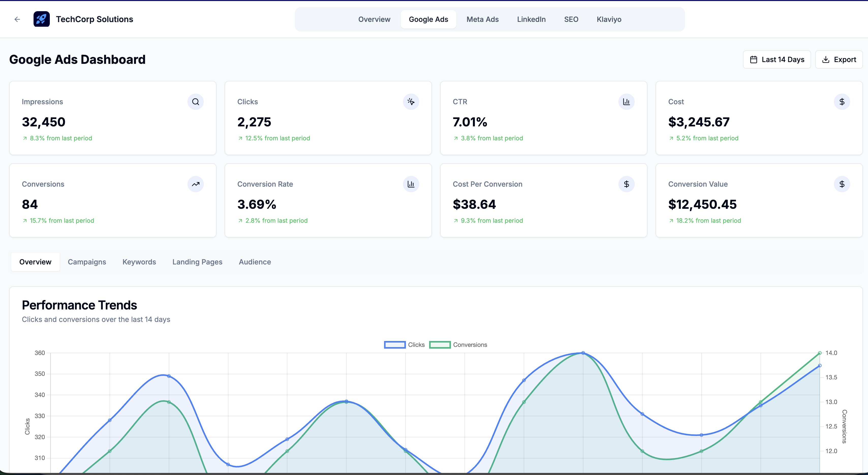Image resolution: width=868 pixels, height=475 pixels.
Task: Click the dollar icon on the Cost card
Action: pos(842,101)
